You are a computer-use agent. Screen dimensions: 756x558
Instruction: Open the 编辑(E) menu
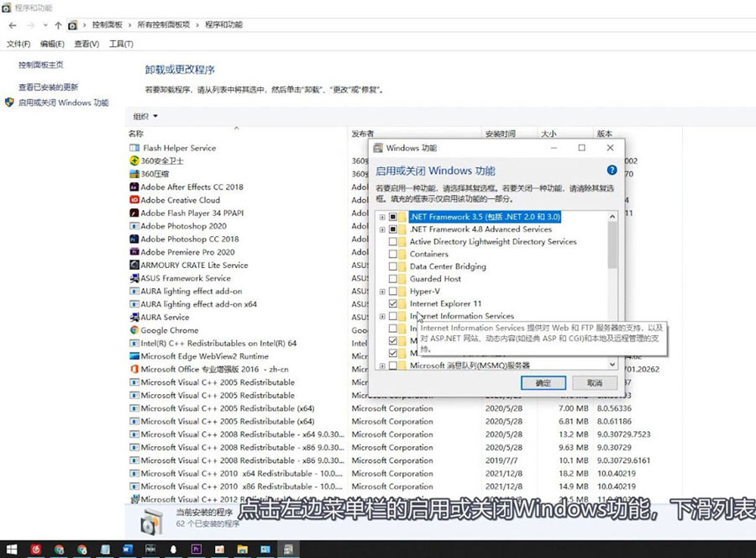point(52,44)
